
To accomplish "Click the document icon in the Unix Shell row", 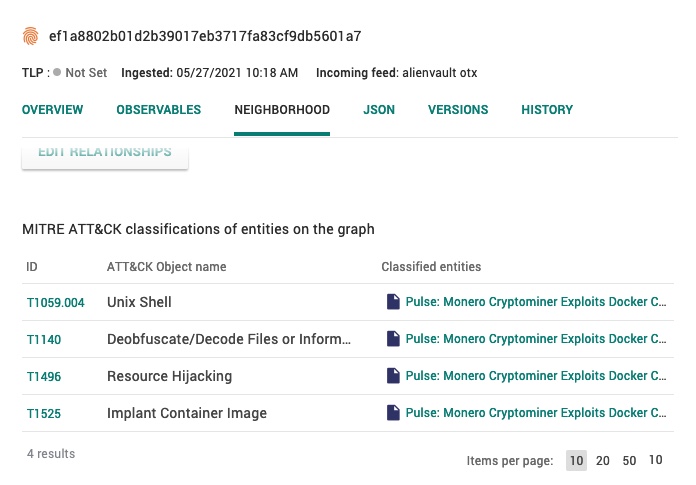I will [x=393, y=302].
